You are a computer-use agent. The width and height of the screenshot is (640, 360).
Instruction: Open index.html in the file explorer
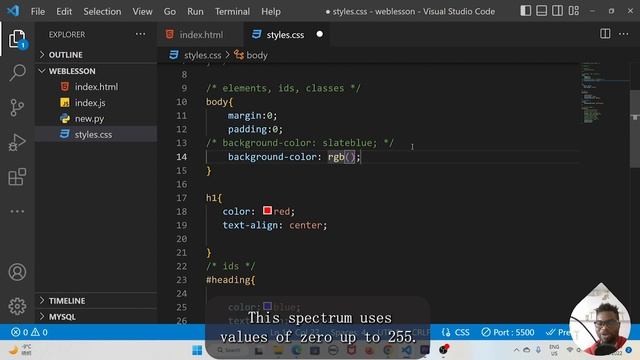click(96, 87)
